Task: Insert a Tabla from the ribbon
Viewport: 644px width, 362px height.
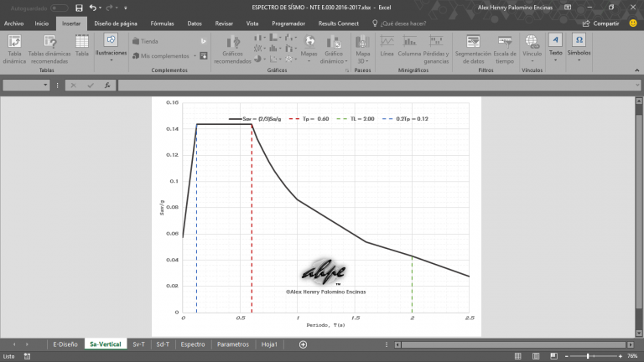Action: click(81, 47)
